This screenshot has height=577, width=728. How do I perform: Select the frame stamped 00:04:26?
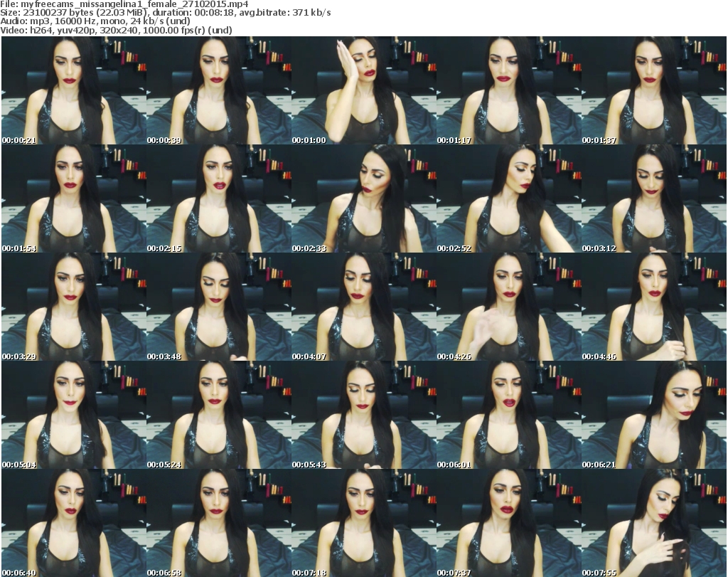click(509, 307)
